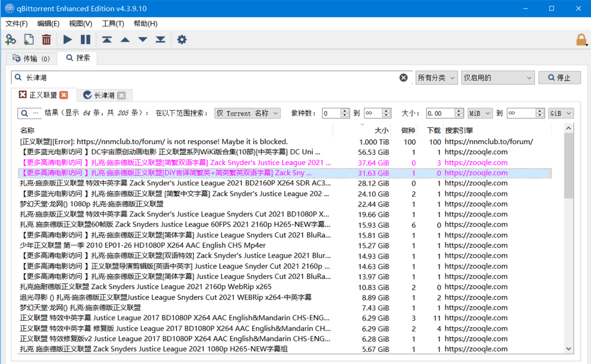The image size is (591, 364).
Task: Click the pause toolbar icon
Action: pos(86,39)
